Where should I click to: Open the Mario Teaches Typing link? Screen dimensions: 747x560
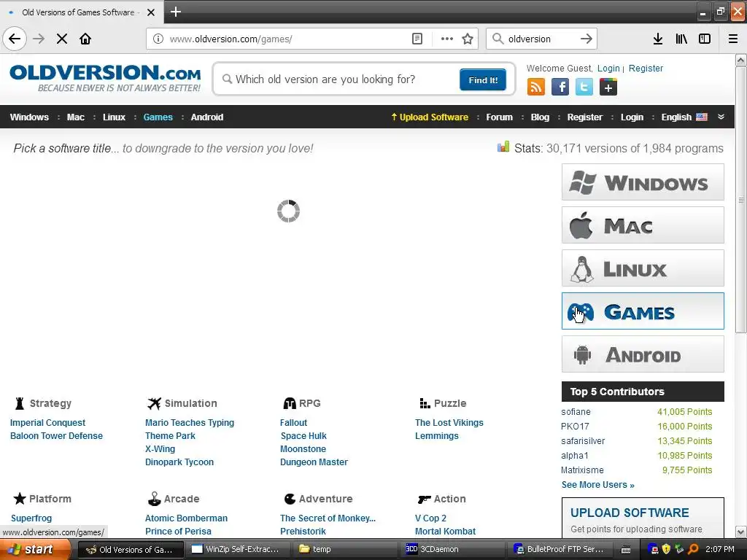tap(190, 422)
